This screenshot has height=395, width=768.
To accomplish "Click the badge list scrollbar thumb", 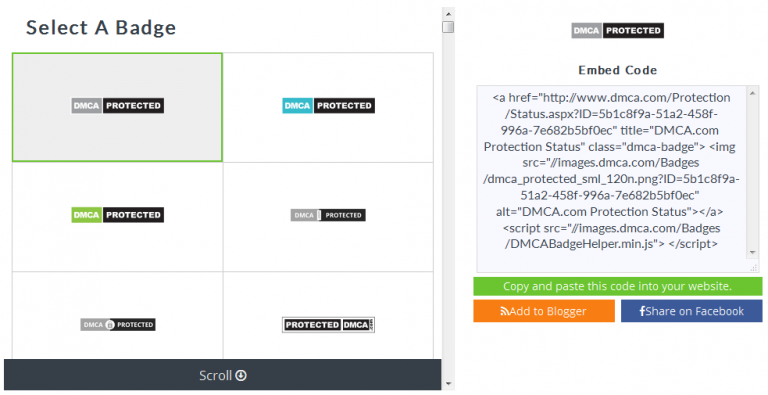I will coord(448,26).
